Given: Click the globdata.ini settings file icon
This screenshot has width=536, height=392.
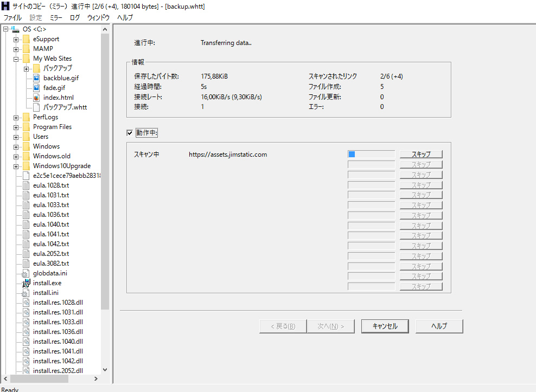Looking at the screenshot, I should click(x=26, y=273).
